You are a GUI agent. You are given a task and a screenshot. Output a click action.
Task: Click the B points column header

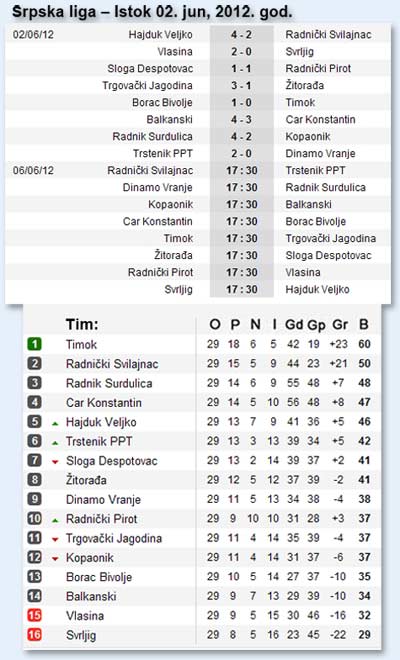tap(364, 325)
